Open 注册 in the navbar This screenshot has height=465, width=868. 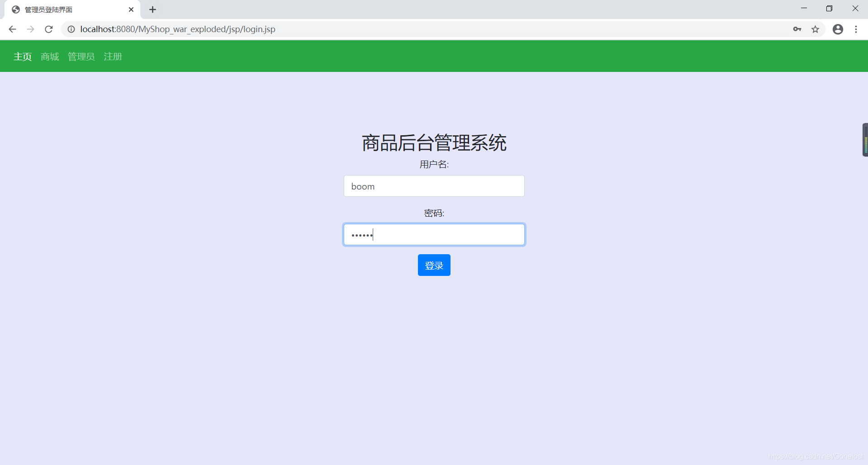click(113, 57)
